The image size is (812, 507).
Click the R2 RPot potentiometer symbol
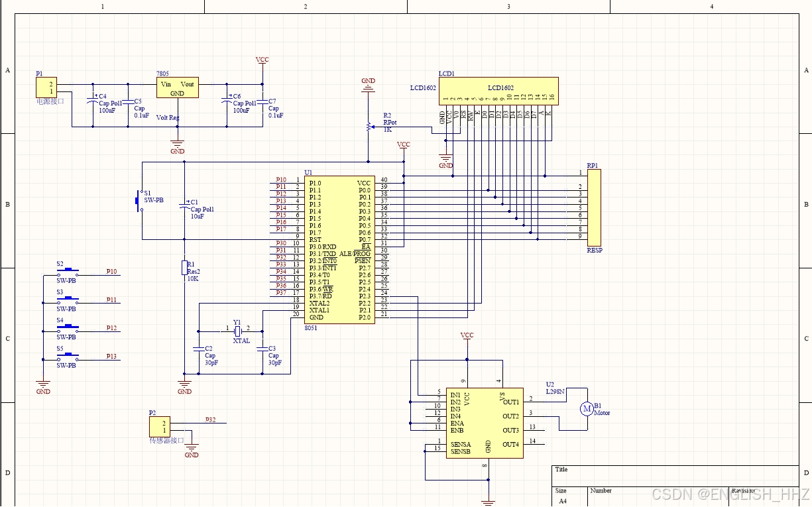pos(369,126)
